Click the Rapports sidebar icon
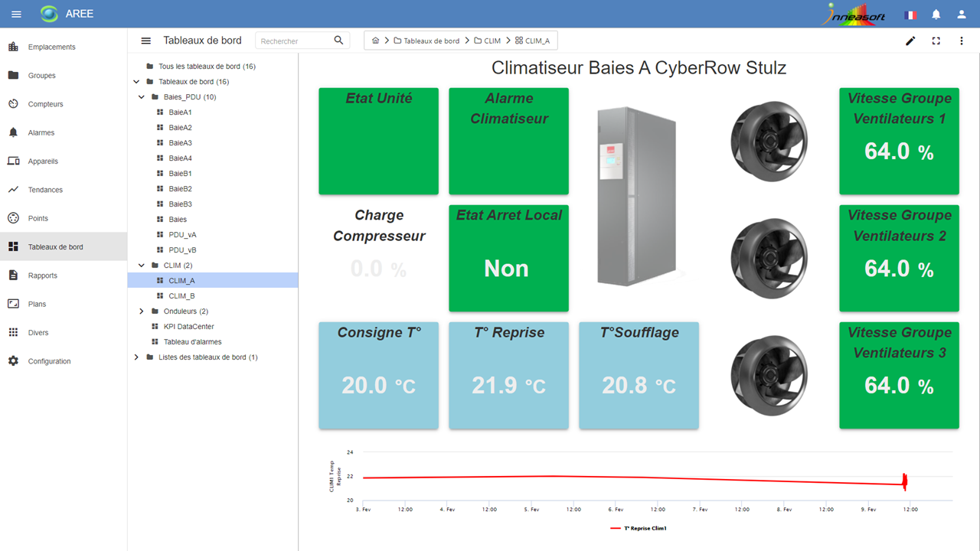The image size is (980, 551). point(13,275)
